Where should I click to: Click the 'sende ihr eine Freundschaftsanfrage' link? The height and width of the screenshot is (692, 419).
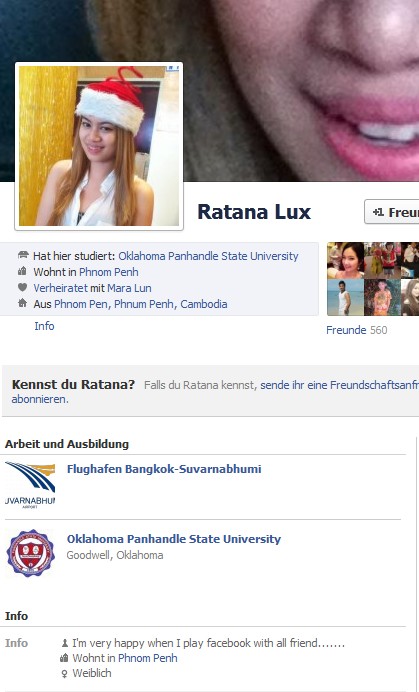(x=340, y=385)
